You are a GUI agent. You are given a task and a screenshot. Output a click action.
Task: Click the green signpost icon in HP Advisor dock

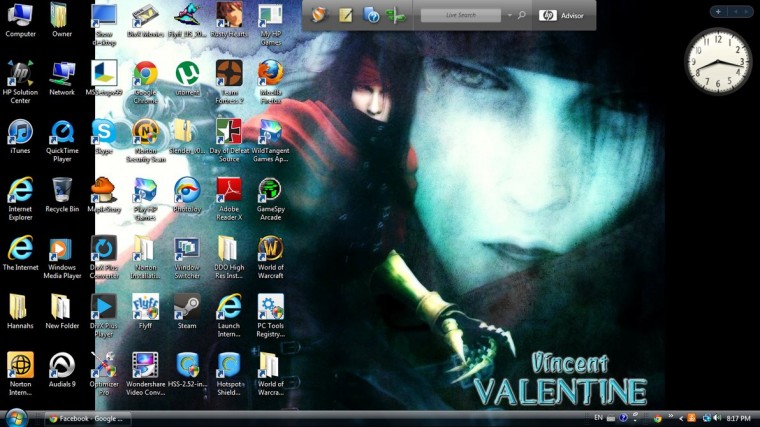pyautogui.click(x=396, y=16)
